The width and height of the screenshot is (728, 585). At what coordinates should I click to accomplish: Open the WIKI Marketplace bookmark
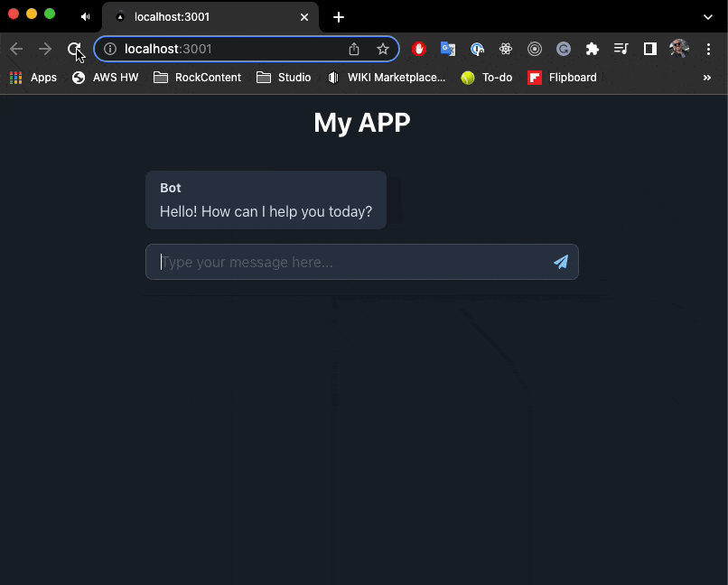[x=387, y=78]
